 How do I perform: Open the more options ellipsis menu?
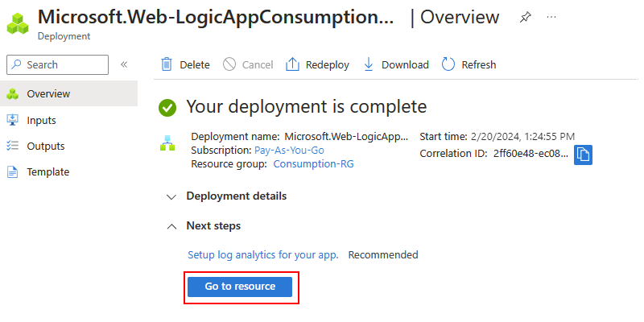551,18
